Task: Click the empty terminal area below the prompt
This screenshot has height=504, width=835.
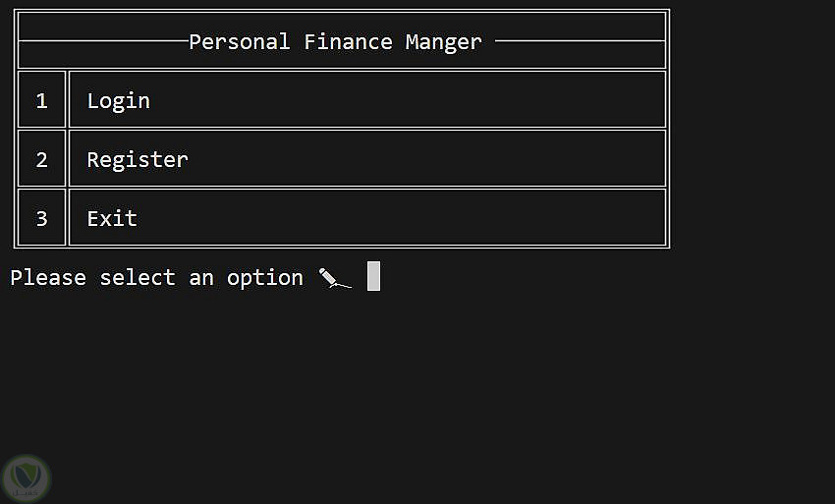Action: [417, 393]
